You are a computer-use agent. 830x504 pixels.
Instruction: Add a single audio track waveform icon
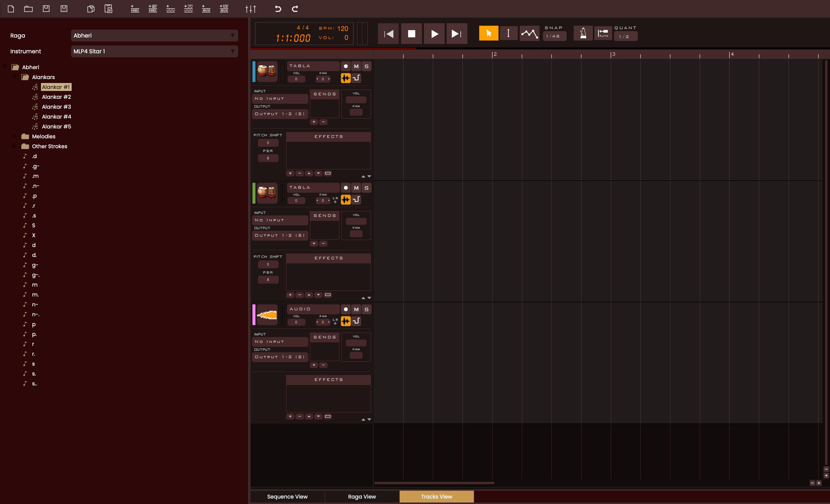pos(170,9)
